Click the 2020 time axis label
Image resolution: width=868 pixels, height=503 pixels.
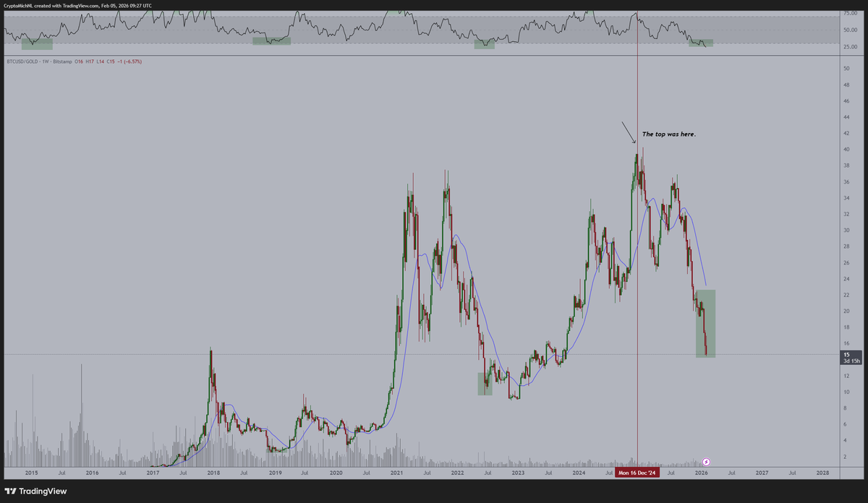click(336, 473)
